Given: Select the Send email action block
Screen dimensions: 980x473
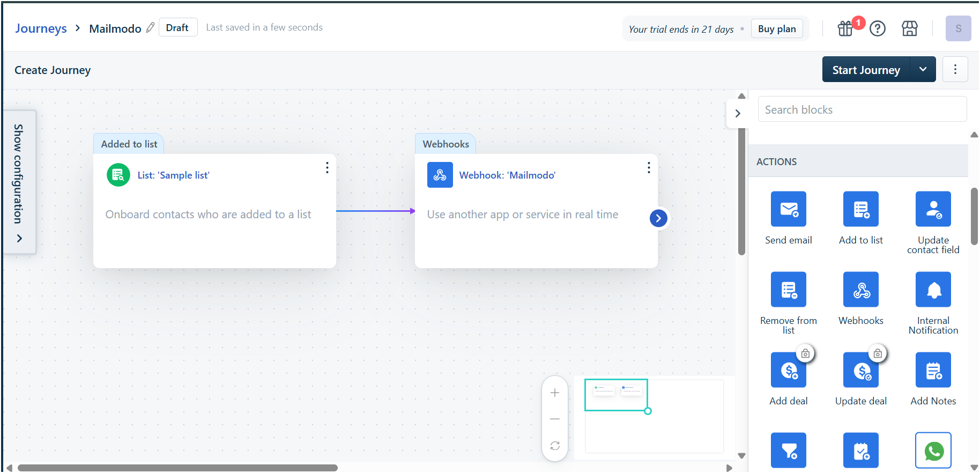Looking at the screenshot, I should pyautogui.click(x=788, y=209).
